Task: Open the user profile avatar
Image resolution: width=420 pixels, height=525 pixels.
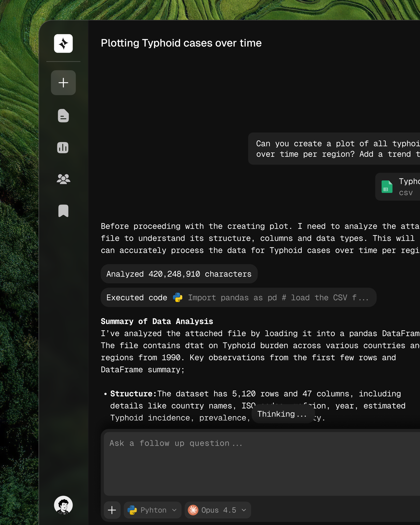Action: click(x=63, y=505)
